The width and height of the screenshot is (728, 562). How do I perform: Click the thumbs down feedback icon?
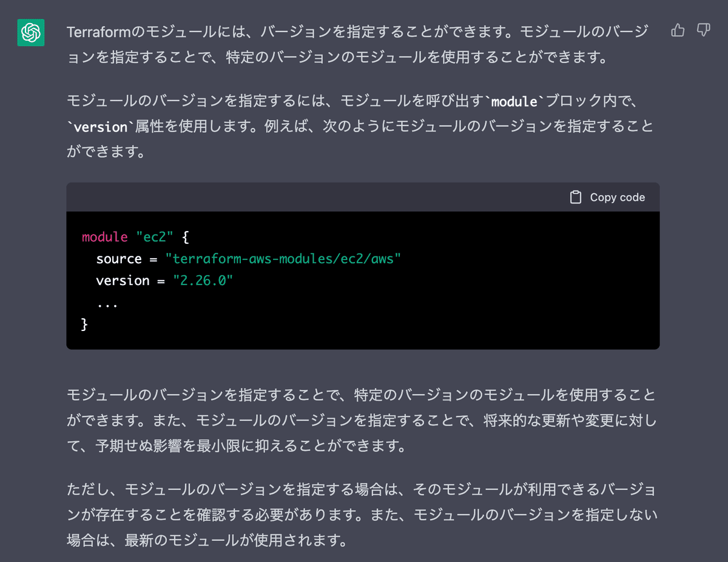coord(703,30)
